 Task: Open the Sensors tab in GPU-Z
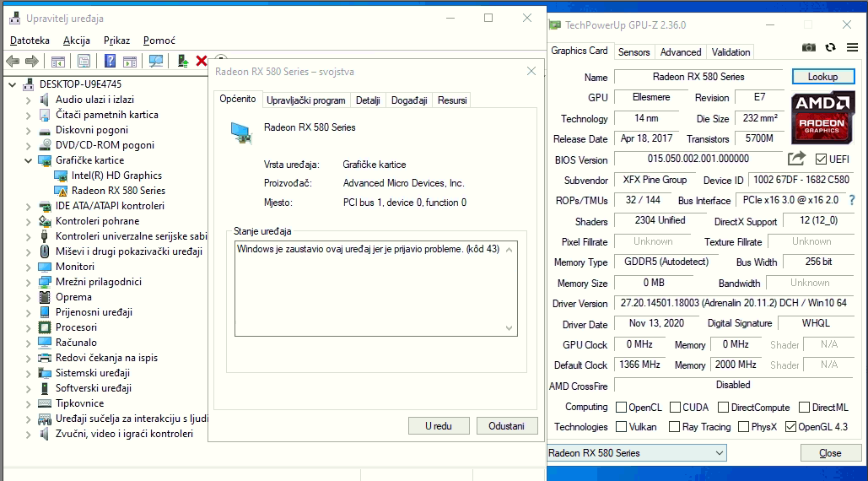pos(633,52)
